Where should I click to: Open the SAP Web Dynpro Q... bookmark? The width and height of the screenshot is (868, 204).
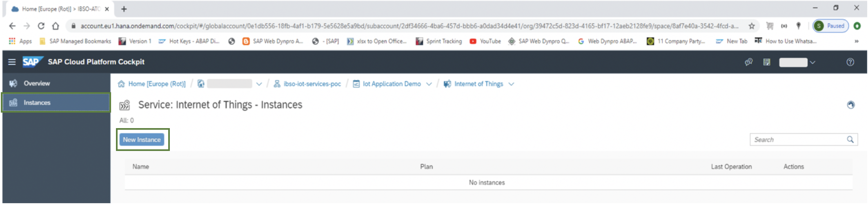(539, 41)
